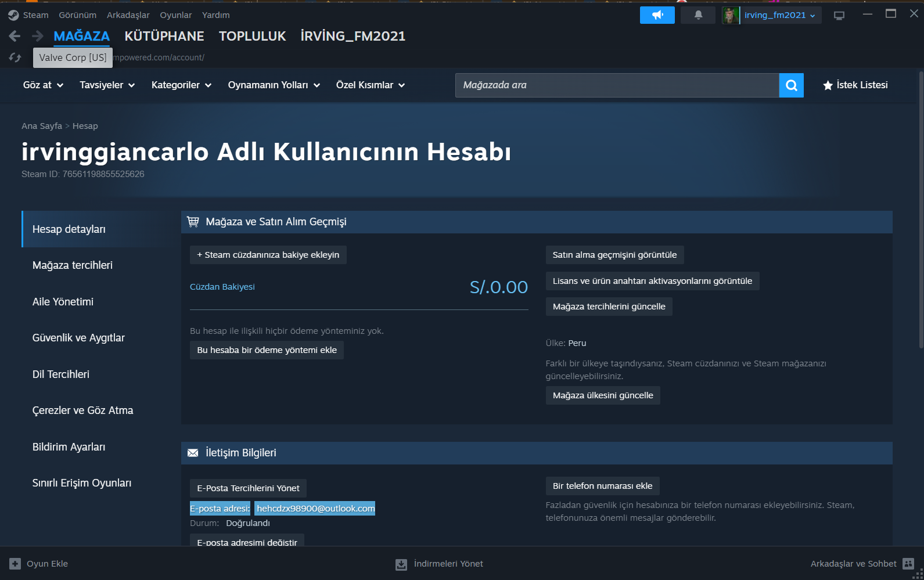Screen dimensions: 924x580
Task: Open the Arkadaşlar menu
Action: coord(128,15)
